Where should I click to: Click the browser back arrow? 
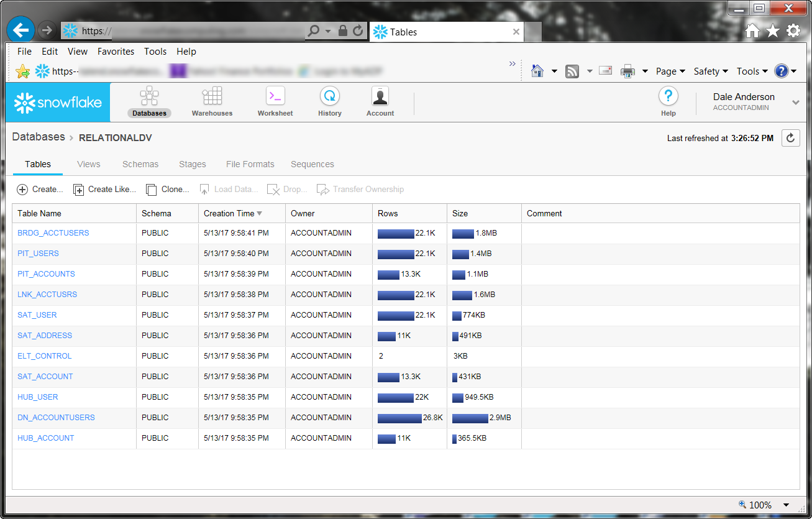coord(21,30)
